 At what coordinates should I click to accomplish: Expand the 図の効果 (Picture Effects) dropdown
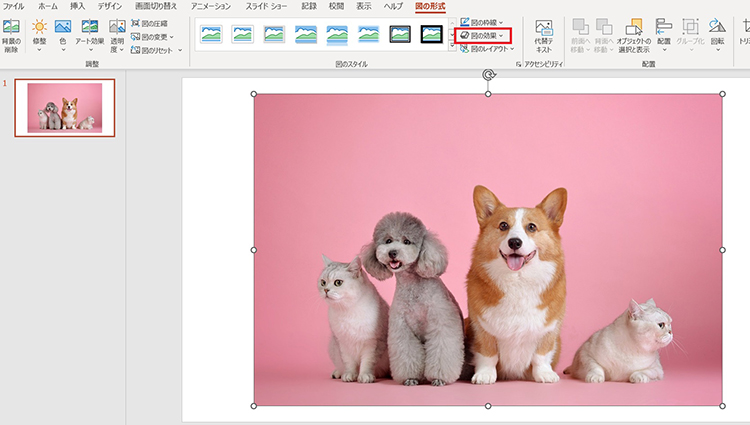pyautogui.click(x=482, y=35)
